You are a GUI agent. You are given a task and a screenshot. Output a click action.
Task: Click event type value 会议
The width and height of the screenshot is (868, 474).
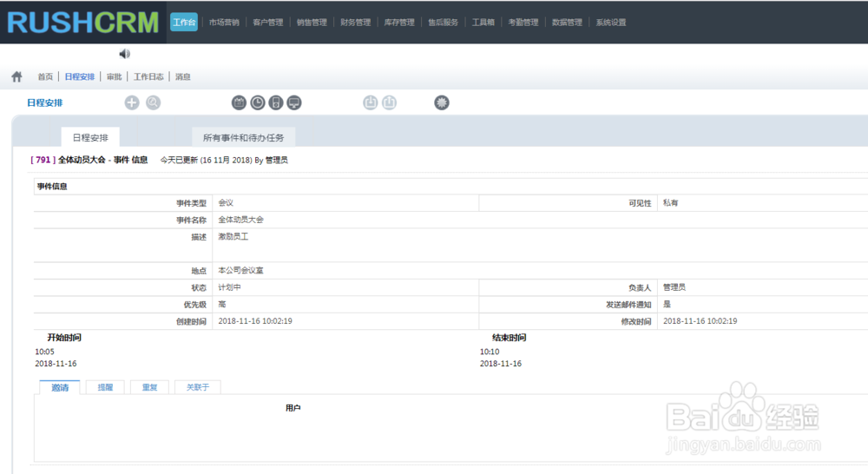(x=226, y=202)
